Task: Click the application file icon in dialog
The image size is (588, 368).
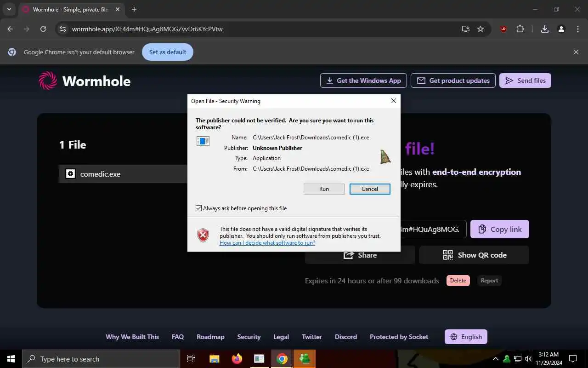Action: click(203, 141)
